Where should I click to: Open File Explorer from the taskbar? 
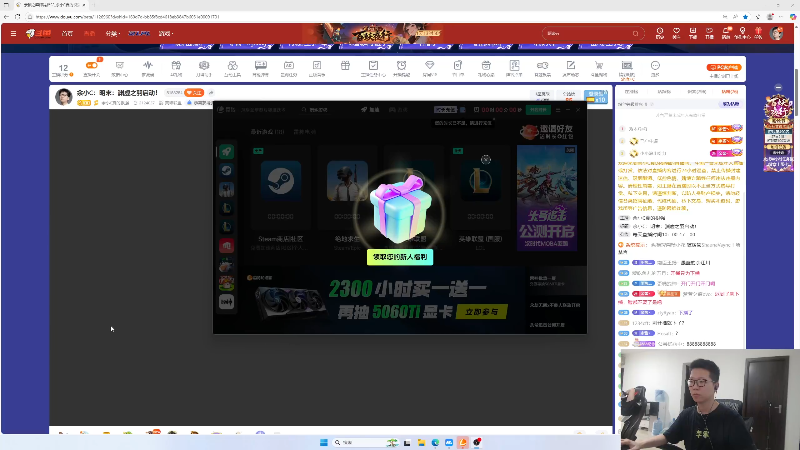(421, 442)
